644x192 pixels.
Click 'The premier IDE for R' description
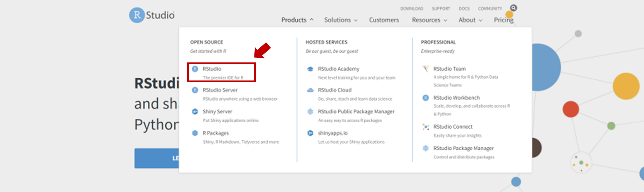coord(223,78)
